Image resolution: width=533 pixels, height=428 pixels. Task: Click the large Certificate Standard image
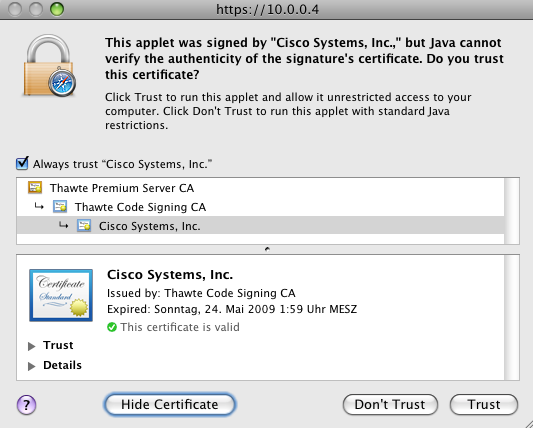tap(61, 295)
